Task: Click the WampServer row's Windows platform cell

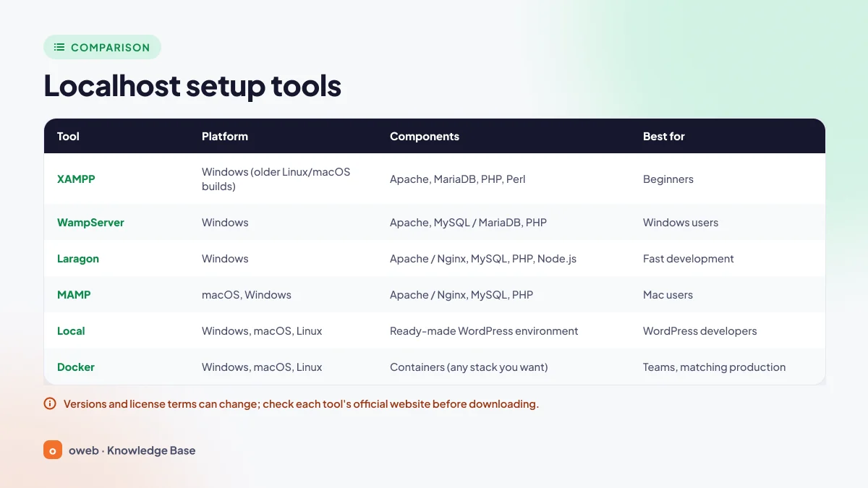Action: [225, 223]
